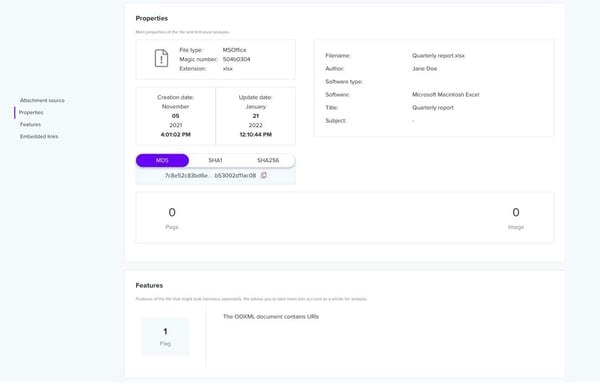This screenshot has width=600, height=384.
Task: Select the truncated MD5 hash text
Action: (210, 176)
